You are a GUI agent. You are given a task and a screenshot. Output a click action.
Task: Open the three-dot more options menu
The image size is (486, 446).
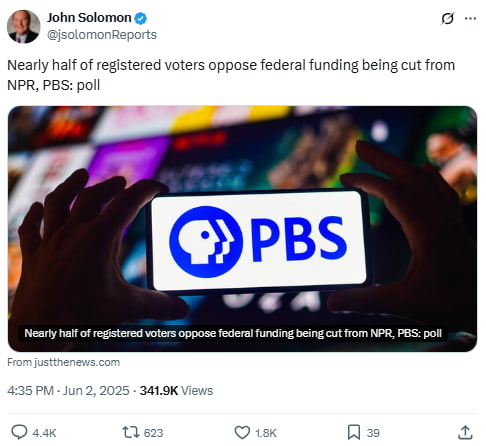[x=470, y=18]
